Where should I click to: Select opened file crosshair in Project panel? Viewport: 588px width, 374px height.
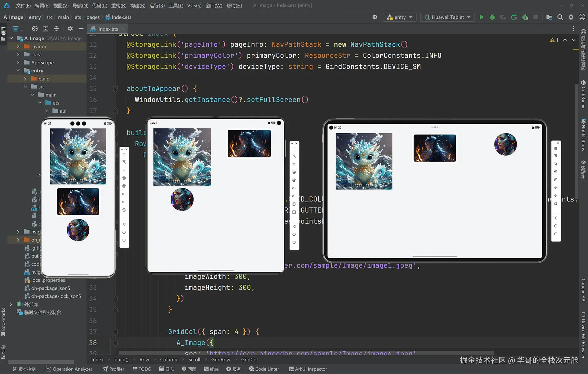(35, 29)
